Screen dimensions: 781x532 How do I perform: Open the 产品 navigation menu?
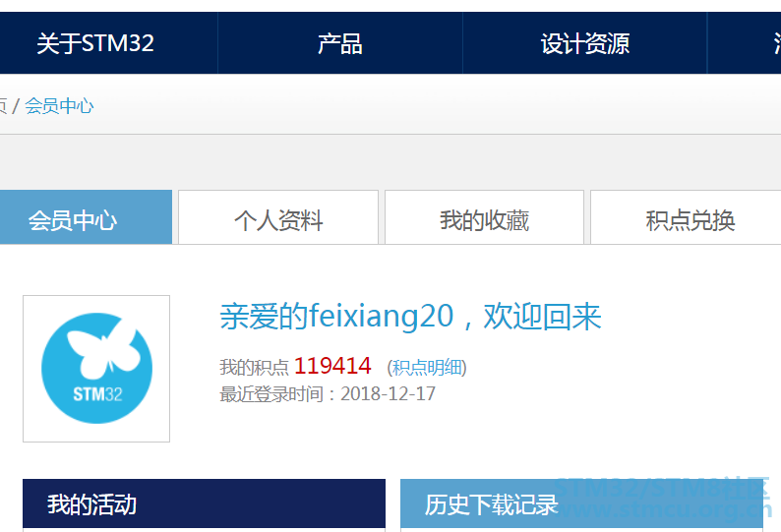coord(340,43)
